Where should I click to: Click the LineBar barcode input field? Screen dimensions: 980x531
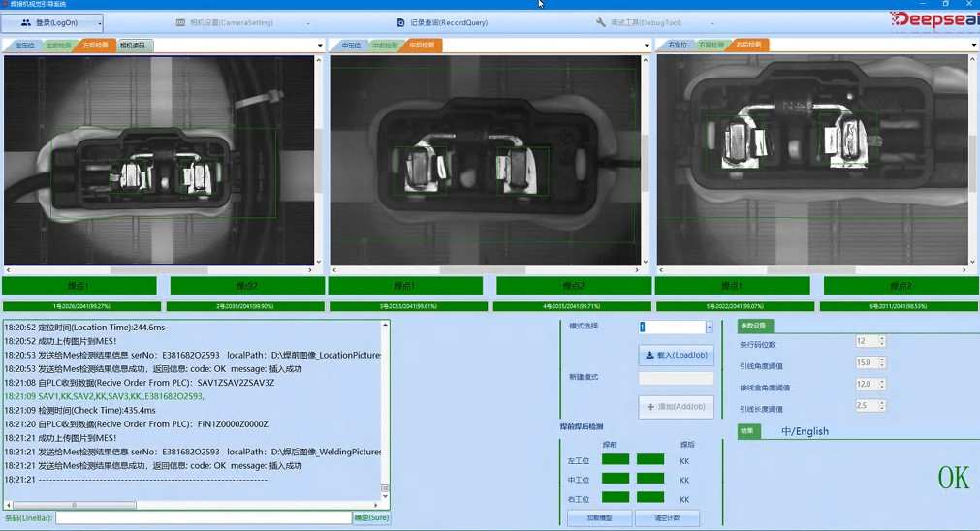(x=204, y=518)
